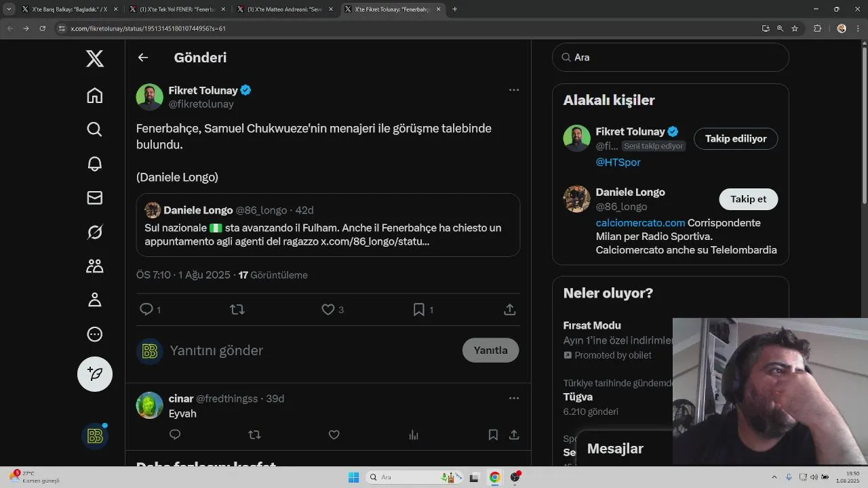Switch to the Tek Yol FENER tab
Screen dimensions: 868x488
178,9
